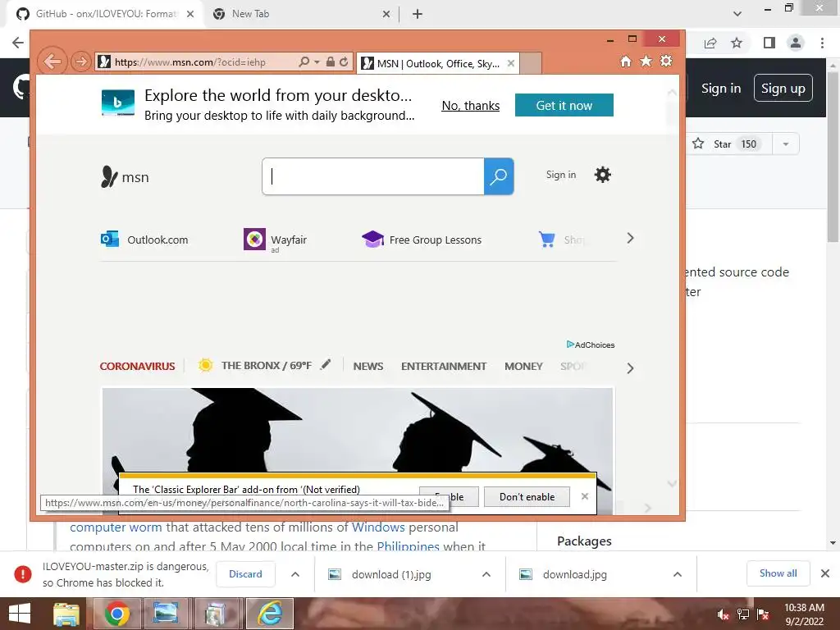The height and width of the screenshot is (630, 840).
Task: Open IE Favorites star icon
Action: point(646,61)
